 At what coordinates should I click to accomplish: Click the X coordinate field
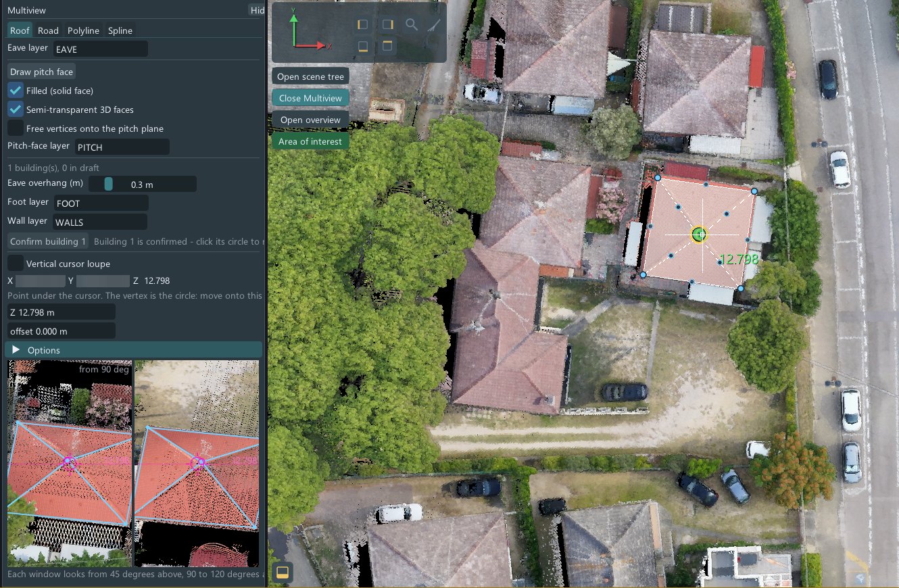pos(39,280)
